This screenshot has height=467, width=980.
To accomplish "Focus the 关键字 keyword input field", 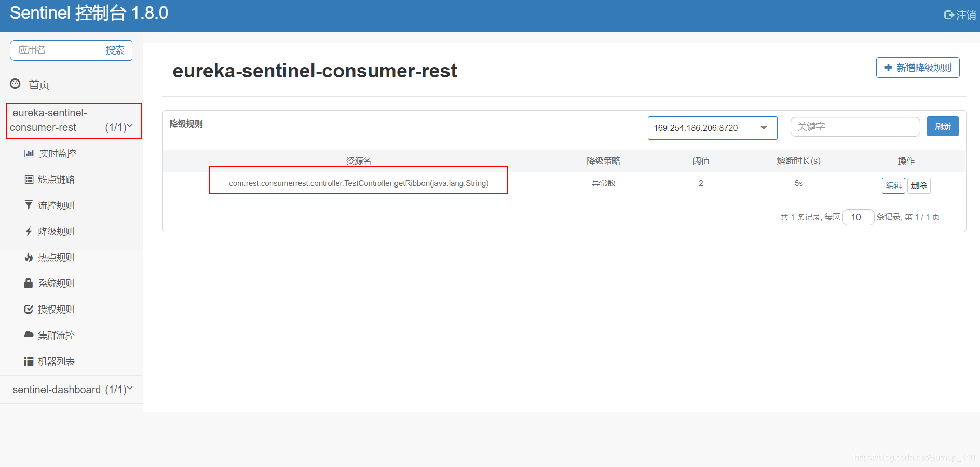I will pyautogui.click(x=855, y=126).
